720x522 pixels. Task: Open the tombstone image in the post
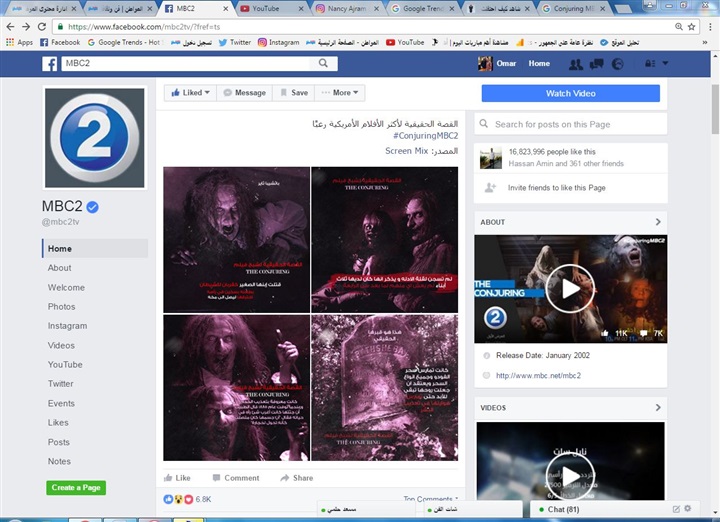[x=384, y=388]
